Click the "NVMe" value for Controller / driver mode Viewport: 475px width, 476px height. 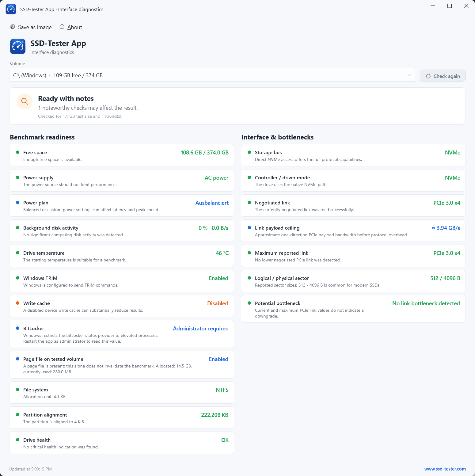tap(453, 178)
